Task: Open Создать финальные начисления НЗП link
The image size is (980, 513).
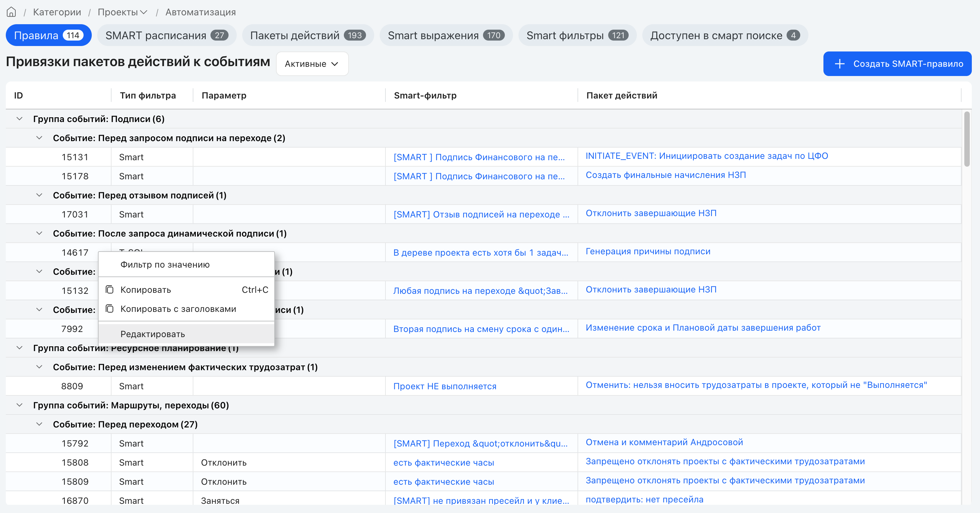Action: 665,175
